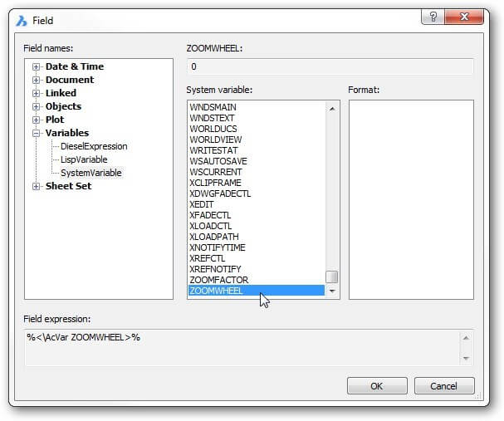The width and height of the screenshot is (504, 421).
Task: Select XLOADPATH system variable
Action: (x=257, y=237)
